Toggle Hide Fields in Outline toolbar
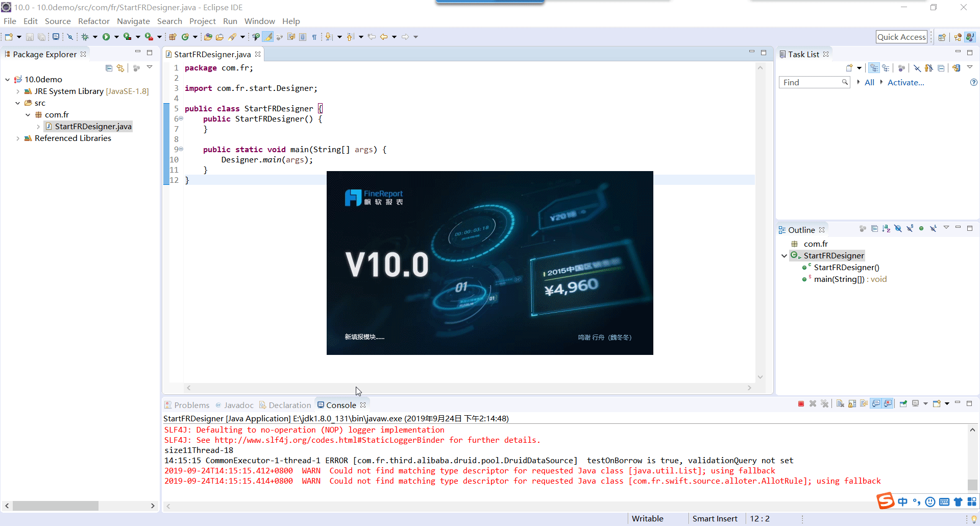980x526 pixels. tap(898, 229)
